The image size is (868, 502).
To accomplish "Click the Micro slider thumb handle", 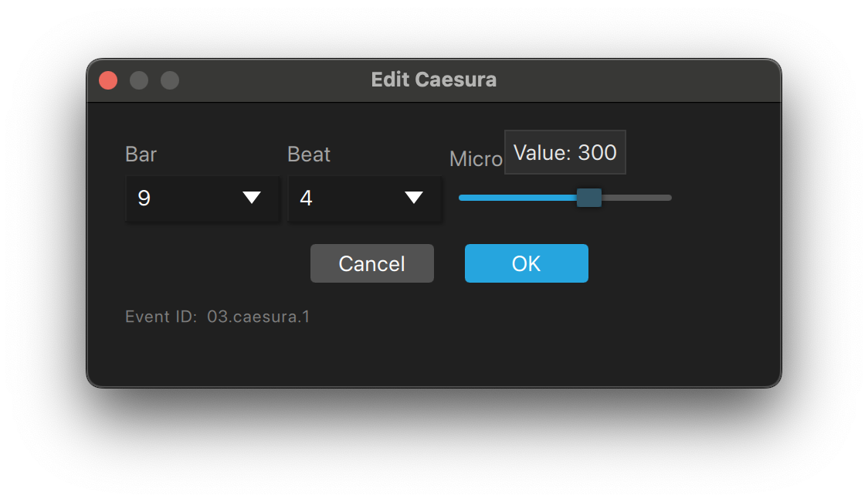I will pyautogui.click(x=589, y=198).
